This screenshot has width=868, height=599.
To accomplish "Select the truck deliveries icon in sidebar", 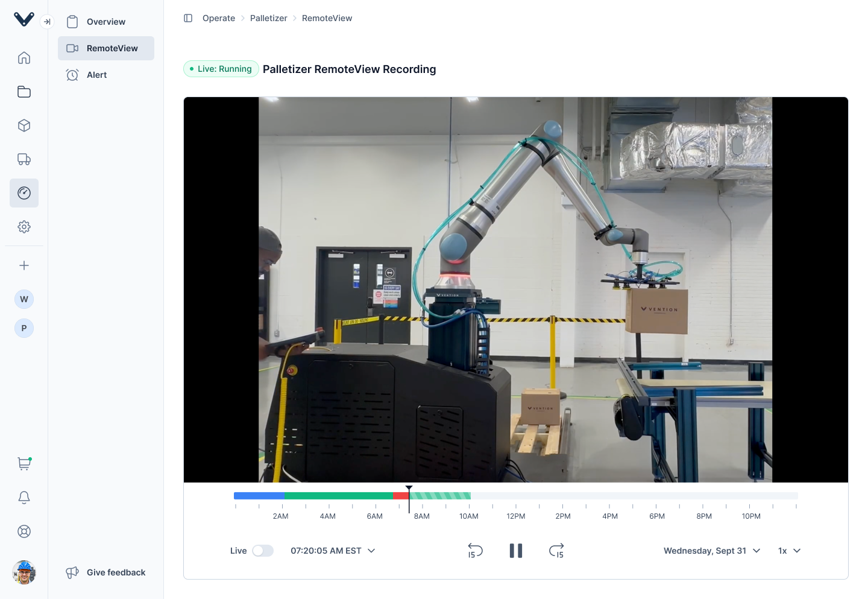I will 24,159.
